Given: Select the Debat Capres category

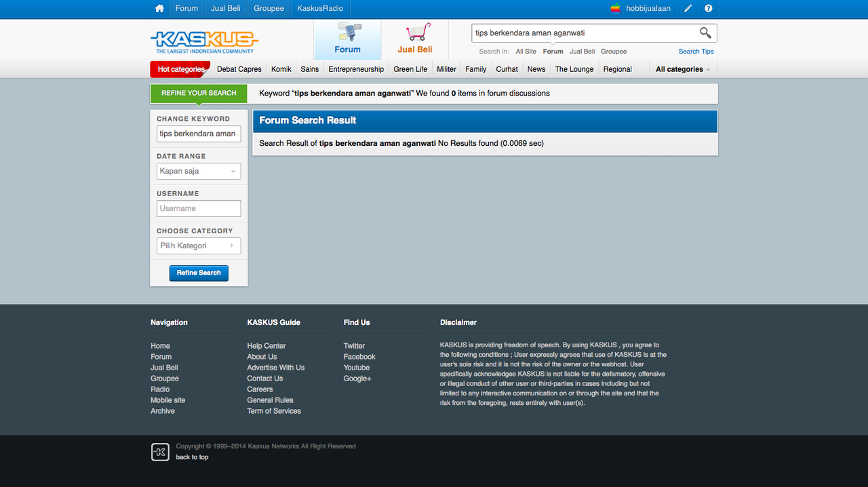Looking at the screenshot, I should [239, 69].
